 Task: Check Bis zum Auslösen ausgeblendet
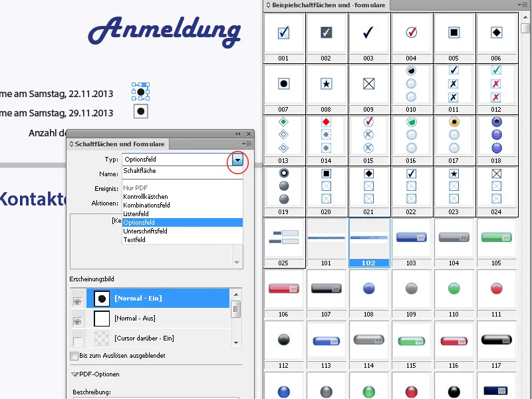click(74, 356)
